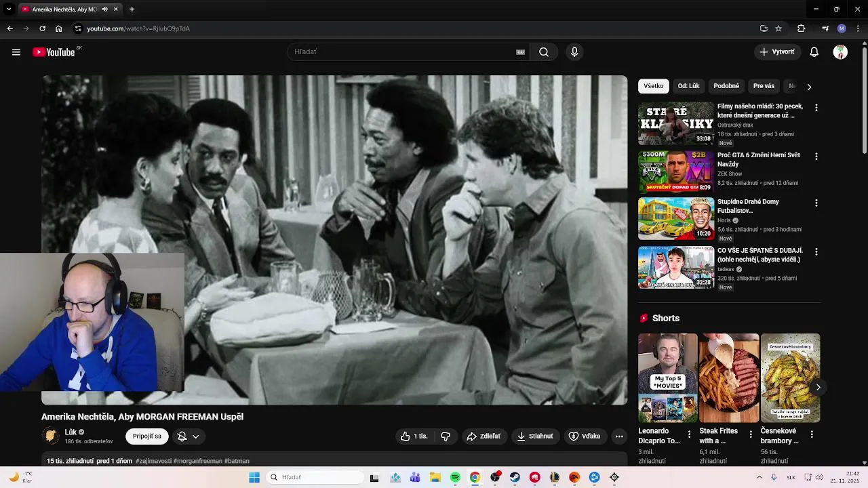Open the YouTube hamburger guide menu
The height and width of the screenshot is (488, 868).
pyautogui.click(x=16, y=52)
